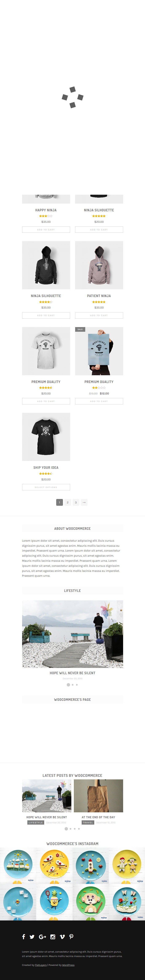This screenshot has width=145, height=980.
Task: Open At The End Of The Day post
Action: (x=98, y=817)
